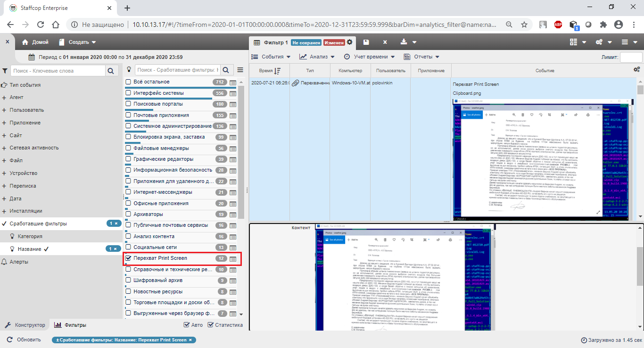Open table view icon for Почтовые приложения

pos(232,116)
